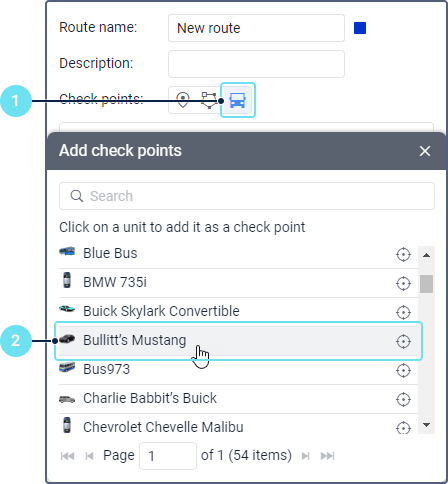Click the Search units field

247,196
